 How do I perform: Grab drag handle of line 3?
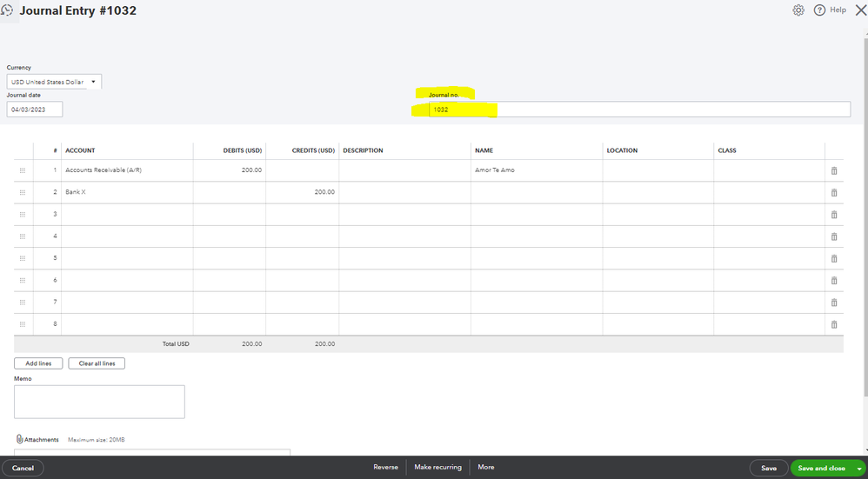click(23, 214)
